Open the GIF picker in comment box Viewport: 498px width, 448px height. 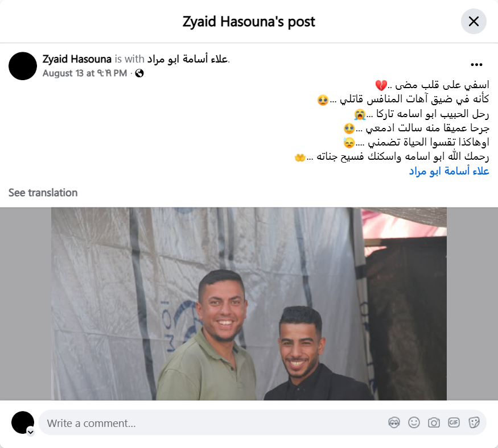454,422
